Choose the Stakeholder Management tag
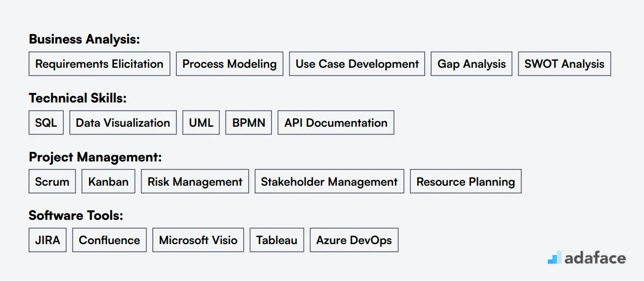This screenshot has height=281, width=644. [329, 181]
